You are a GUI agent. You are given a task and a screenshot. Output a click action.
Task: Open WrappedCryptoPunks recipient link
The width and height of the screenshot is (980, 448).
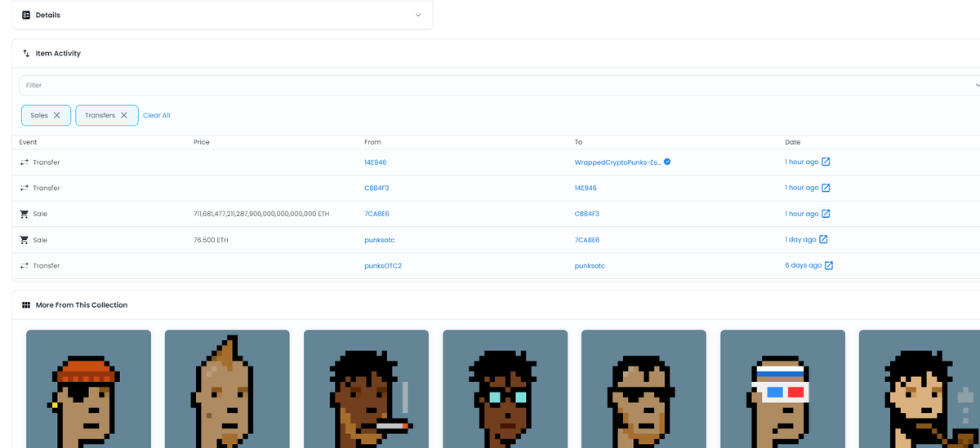pyautogui.click(x=618, y=162)
